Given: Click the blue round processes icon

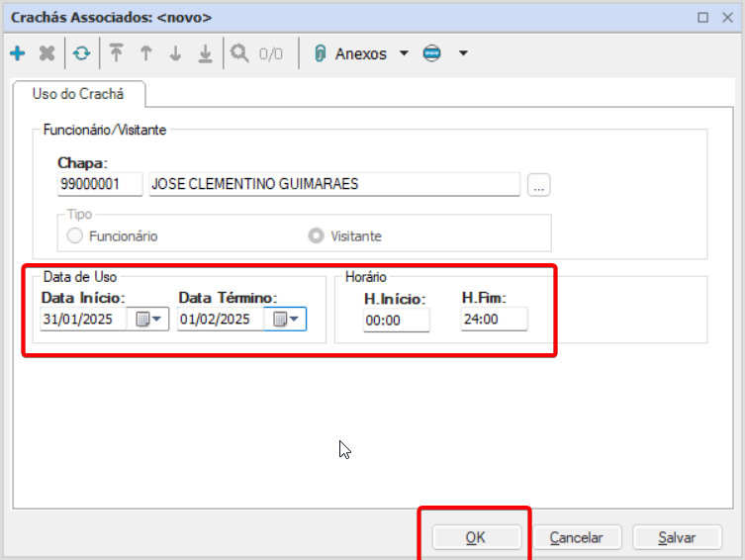Looking at the screenshot, I should tap(432, 53).
